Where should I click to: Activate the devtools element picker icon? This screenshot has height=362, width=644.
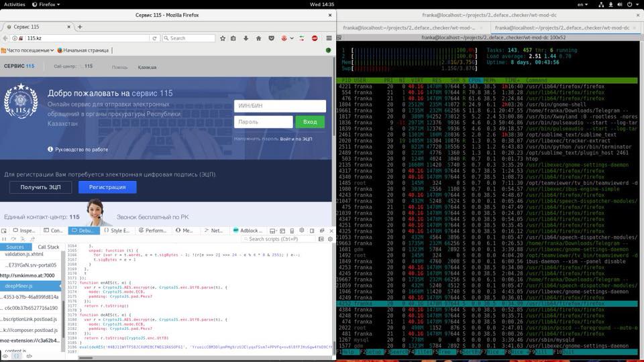(x=4, y=231)
